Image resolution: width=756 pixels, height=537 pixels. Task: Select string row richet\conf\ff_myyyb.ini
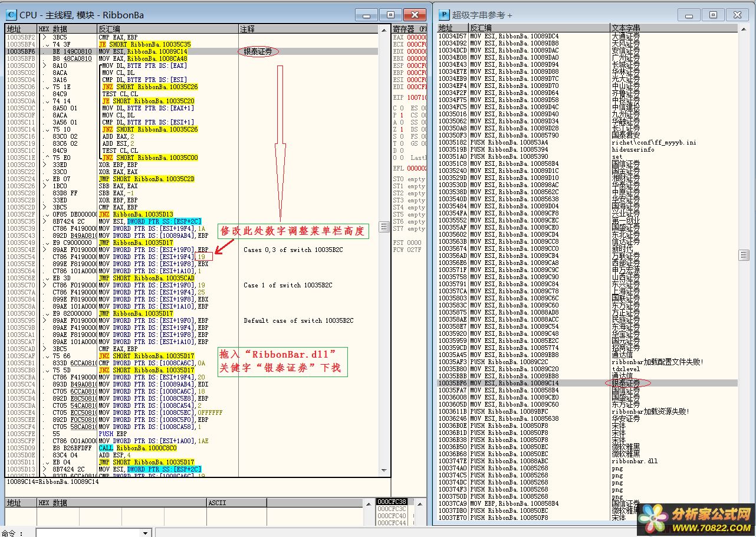point(587,142)
